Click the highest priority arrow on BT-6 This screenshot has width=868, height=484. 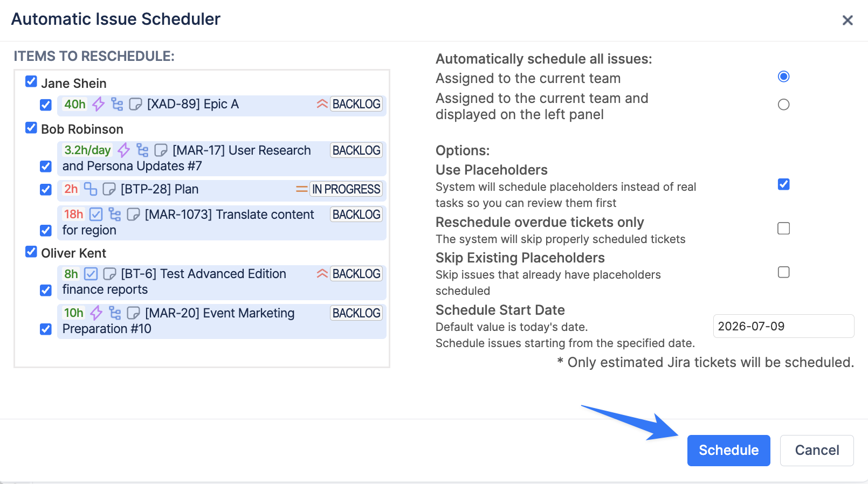tap(322, 274)
